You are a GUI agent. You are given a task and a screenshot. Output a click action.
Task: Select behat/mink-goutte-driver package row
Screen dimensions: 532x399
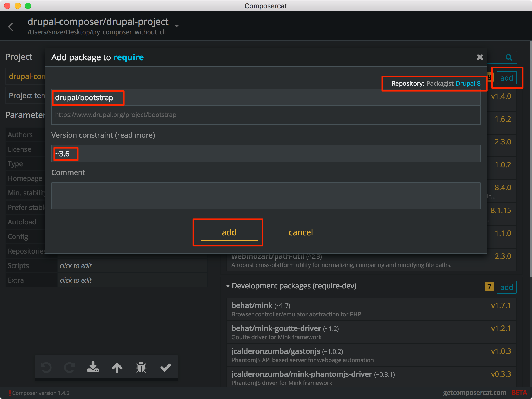pyautogui.click(x=371, y=332)
